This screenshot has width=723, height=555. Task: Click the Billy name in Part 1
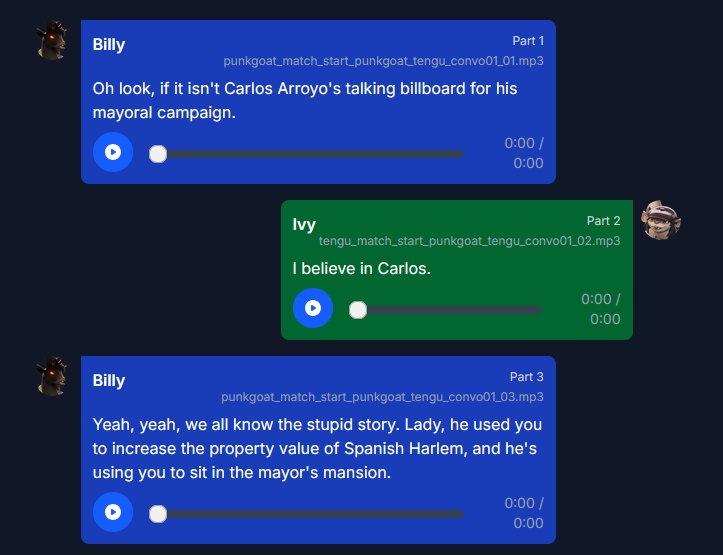pyautogui.click(x=109, y=45)
